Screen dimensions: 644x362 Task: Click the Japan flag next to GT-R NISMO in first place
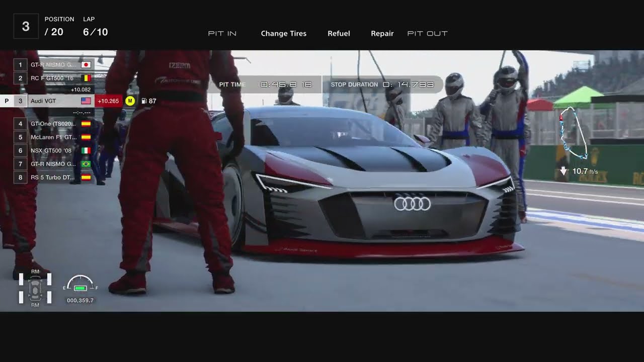coord(86,65)
